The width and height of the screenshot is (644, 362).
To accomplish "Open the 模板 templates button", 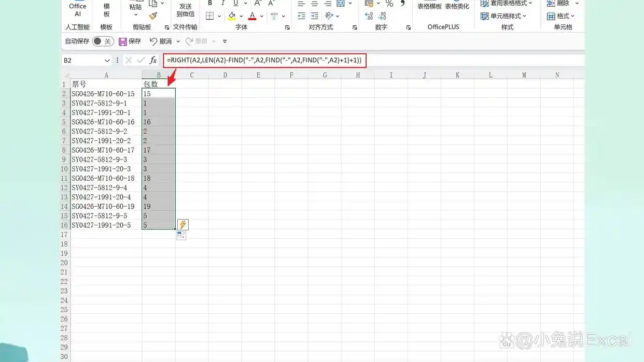I will 106,10.
